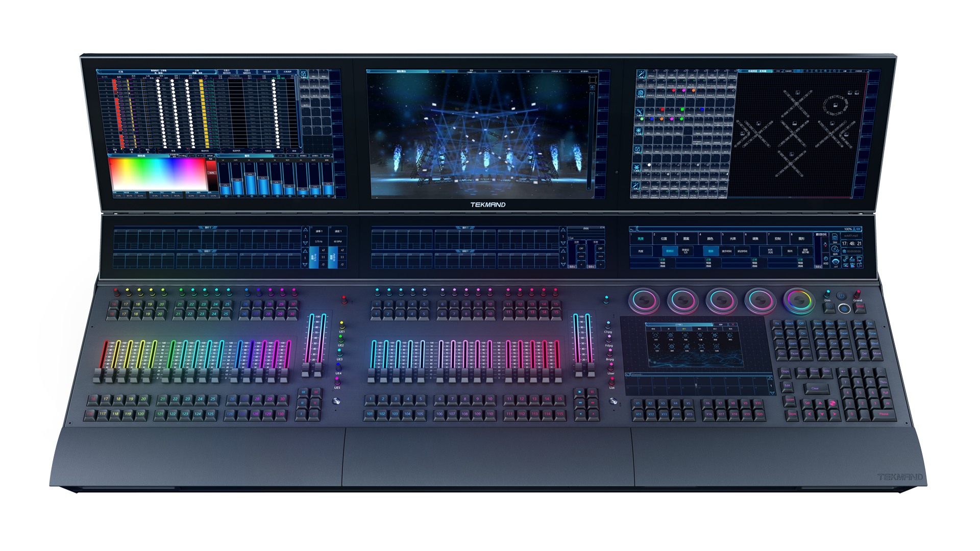Hit the Pause key

tap(794, 354)
